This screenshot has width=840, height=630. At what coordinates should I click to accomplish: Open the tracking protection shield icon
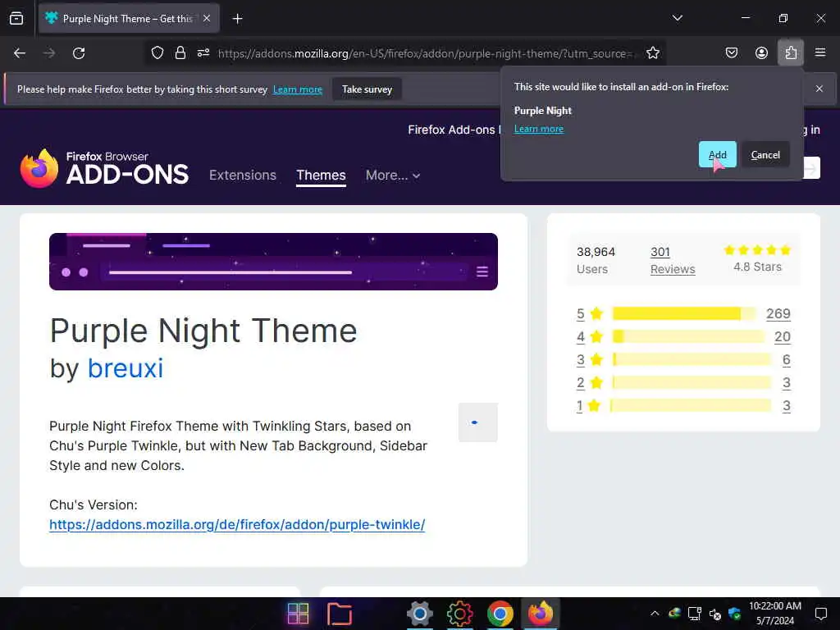157,53
